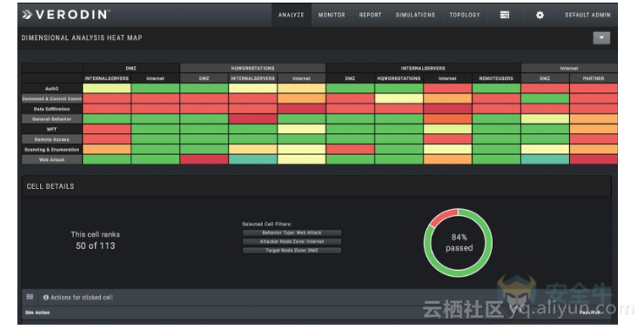
Task: Select the Data Exfiltration row label
Action: tap(51, 109)
